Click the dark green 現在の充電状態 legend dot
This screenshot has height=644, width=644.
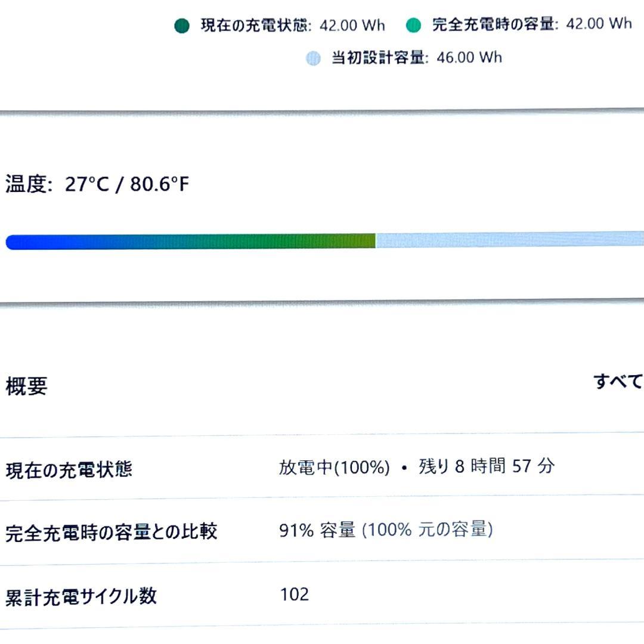(181, 26)
